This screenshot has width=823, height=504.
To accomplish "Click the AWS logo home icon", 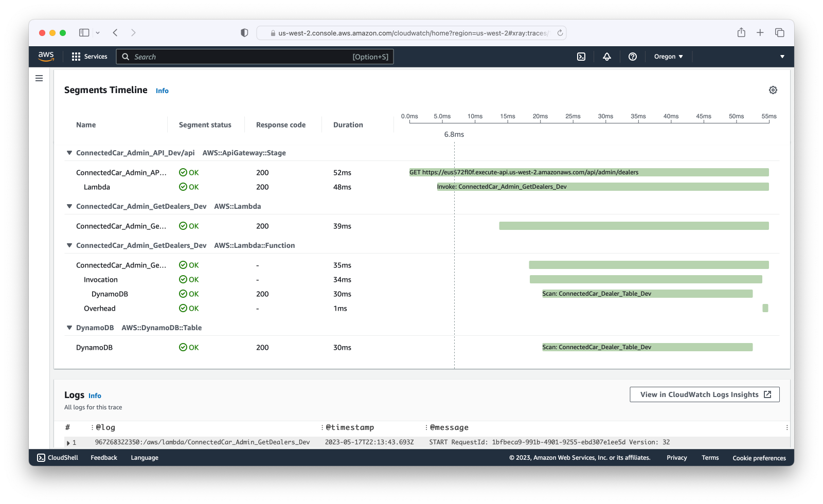I will (46, 57).
